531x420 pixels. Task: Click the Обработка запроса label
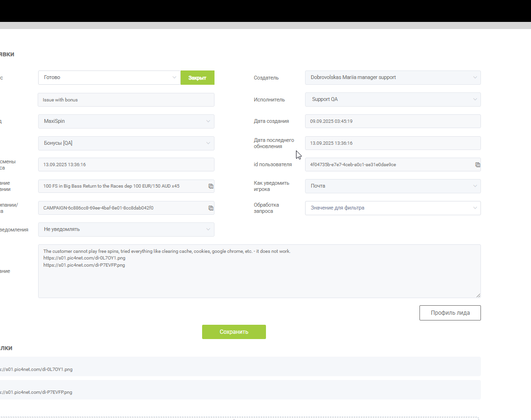click(x=266, y=208)
